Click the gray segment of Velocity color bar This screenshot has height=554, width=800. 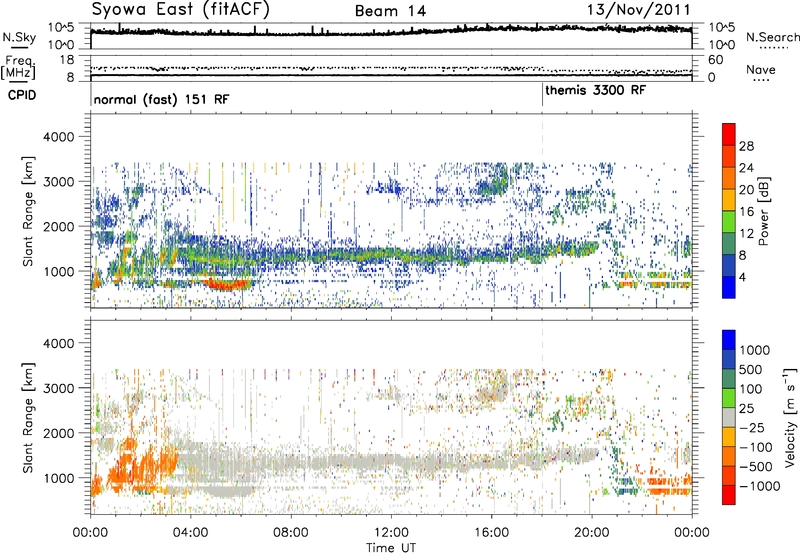pos(729,417)
